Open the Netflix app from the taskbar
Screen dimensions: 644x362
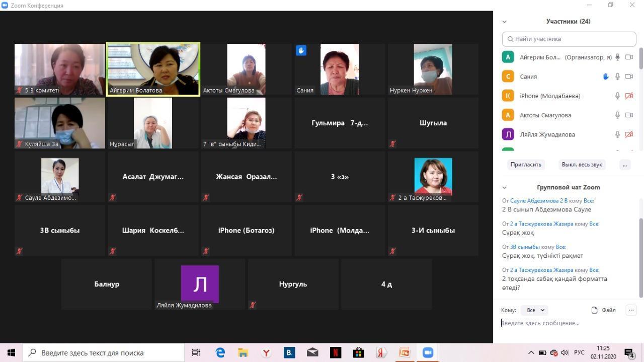[335, 352]
